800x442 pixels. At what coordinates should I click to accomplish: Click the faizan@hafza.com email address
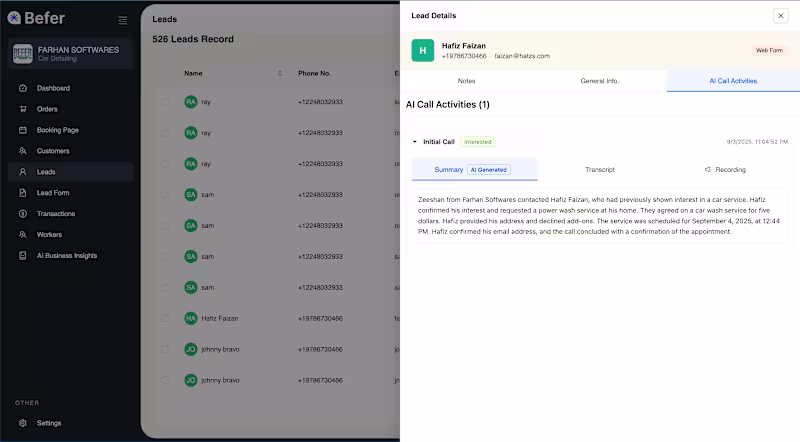[522, 56]
